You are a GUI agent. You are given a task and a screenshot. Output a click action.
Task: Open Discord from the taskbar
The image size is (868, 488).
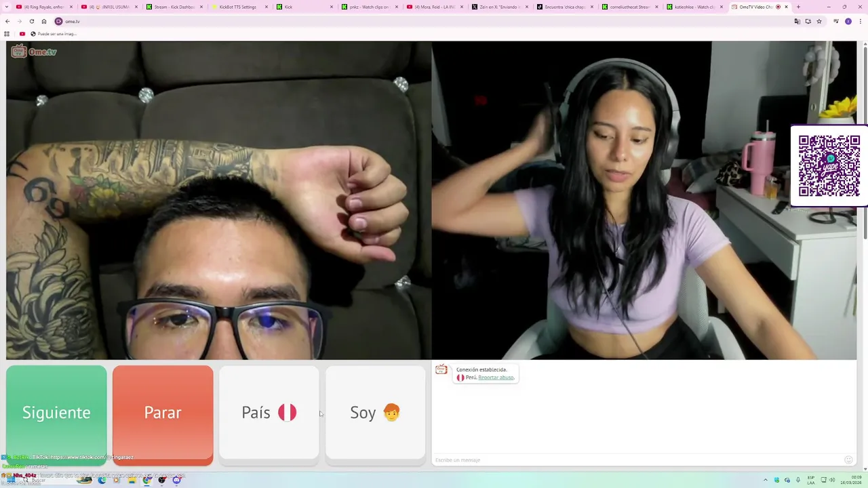[177, 480]
